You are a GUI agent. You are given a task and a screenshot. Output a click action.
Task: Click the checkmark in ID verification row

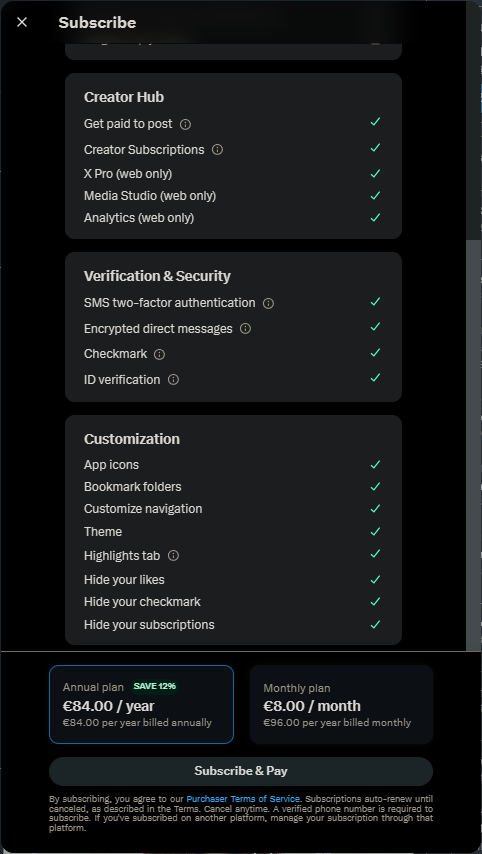tap(375, 377)
